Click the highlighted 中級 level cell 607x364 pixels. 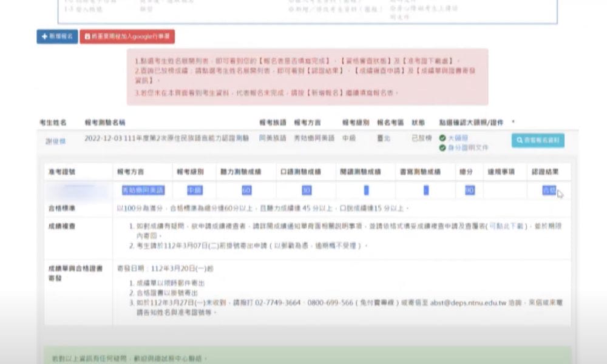pyautogui.click(x=195, y=190)
